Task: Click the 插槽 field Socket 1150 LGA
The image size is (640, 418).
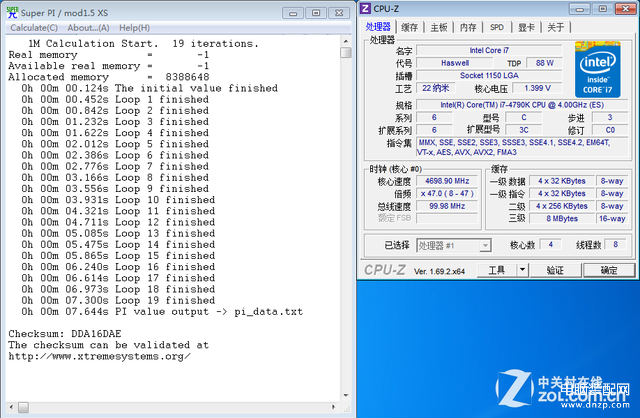Action: (x=489, y=76)
